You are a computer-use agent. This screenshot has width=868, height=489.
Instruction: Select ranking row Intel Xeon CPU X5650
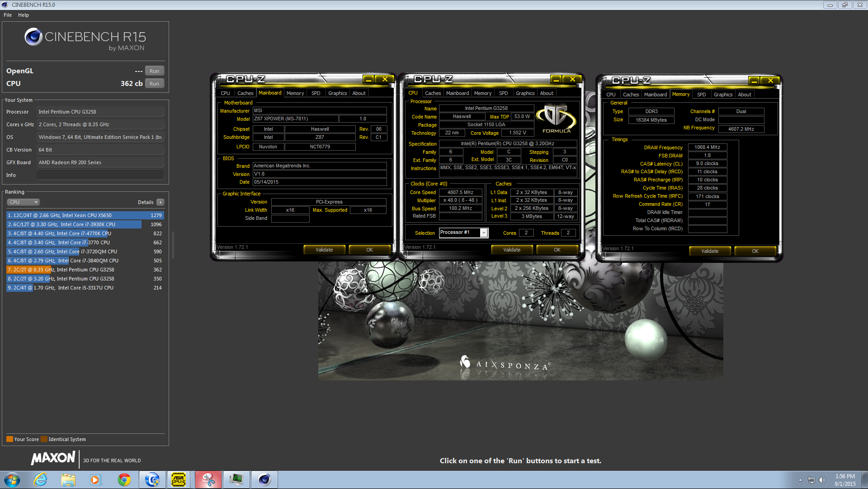85,215
